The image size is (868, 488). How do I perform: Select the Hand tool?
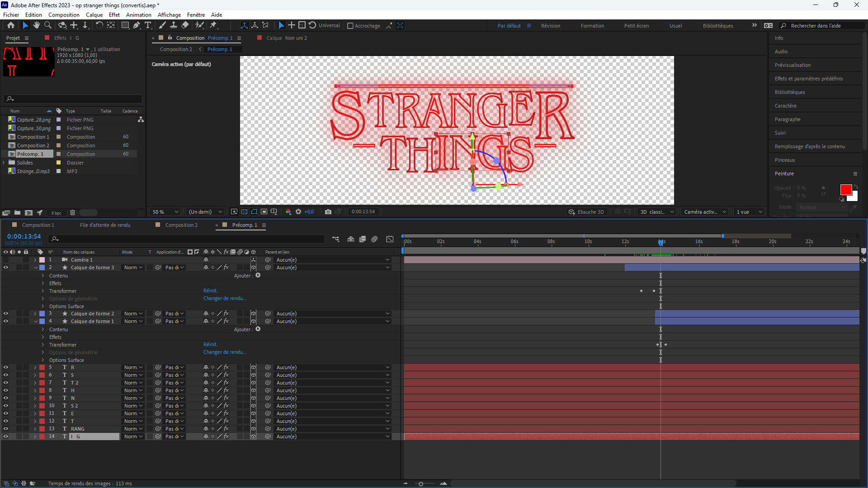pyautogui.click(x=37, y=25)
